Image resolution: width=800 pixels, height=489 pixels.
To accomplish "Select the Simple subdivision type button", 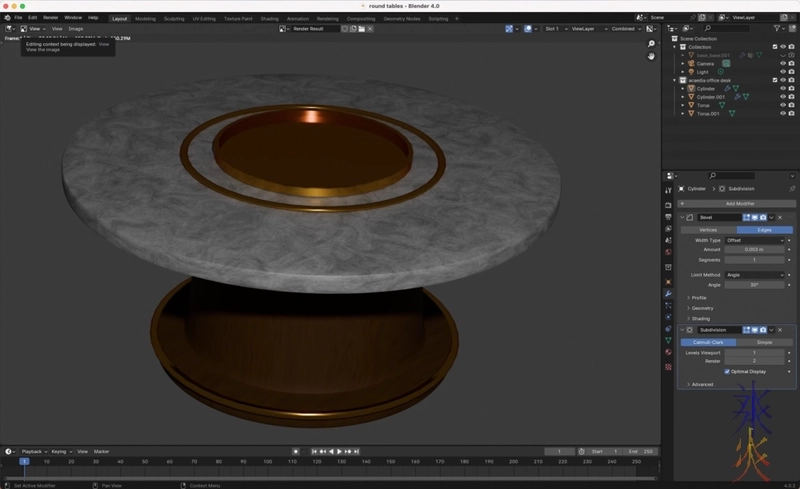I will coord(763,342).
